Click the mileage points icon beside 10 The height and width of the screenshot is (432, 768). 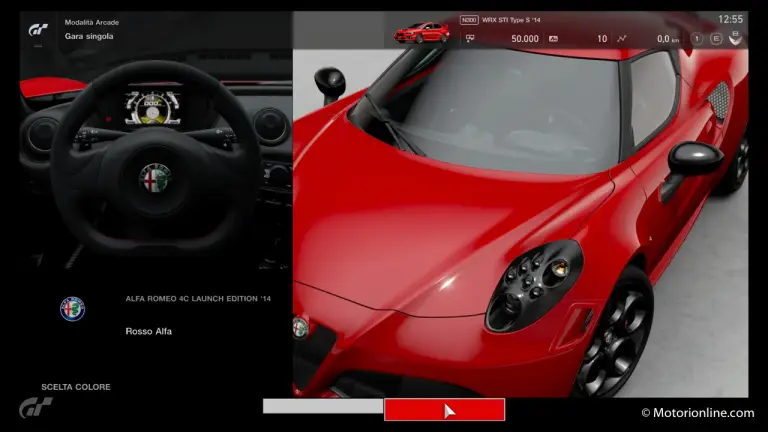click(x=553, y=39)
